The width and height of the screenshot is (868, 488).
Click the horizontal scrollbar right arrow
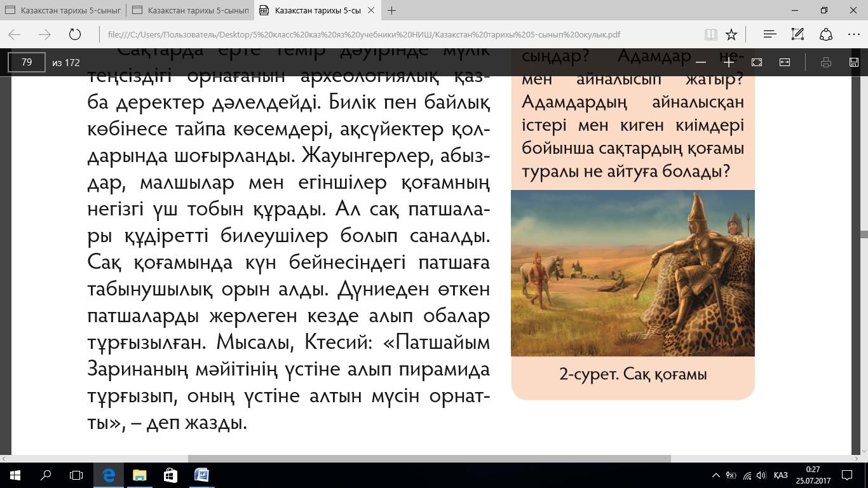point(855,458)
